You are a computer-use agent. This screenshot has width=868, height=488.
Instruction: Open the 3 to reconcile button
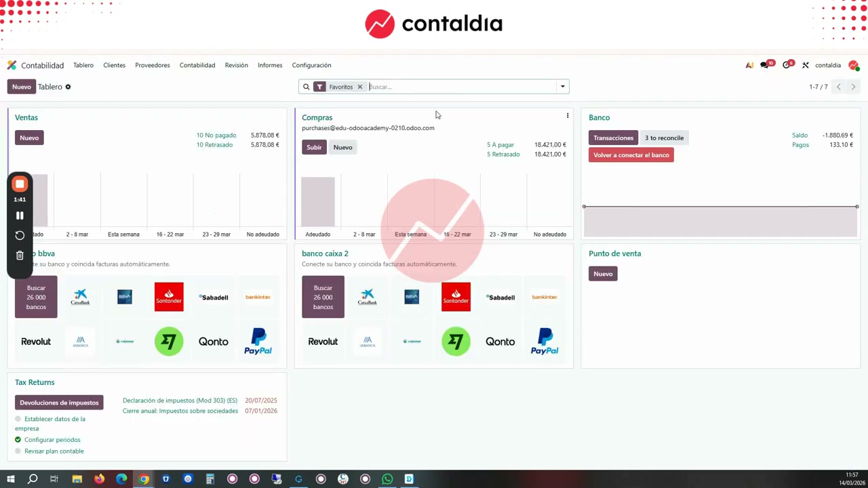click(664, 138)
